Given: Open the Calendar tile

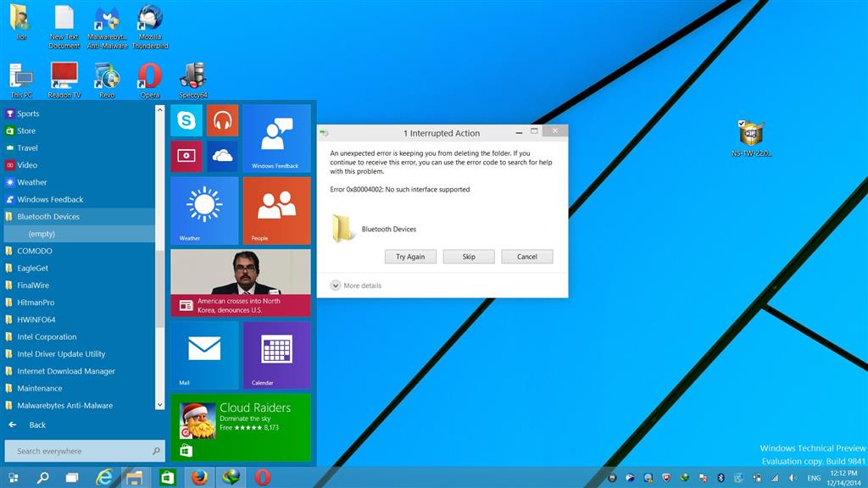Looking at the screenshot, I should [277, 355].
